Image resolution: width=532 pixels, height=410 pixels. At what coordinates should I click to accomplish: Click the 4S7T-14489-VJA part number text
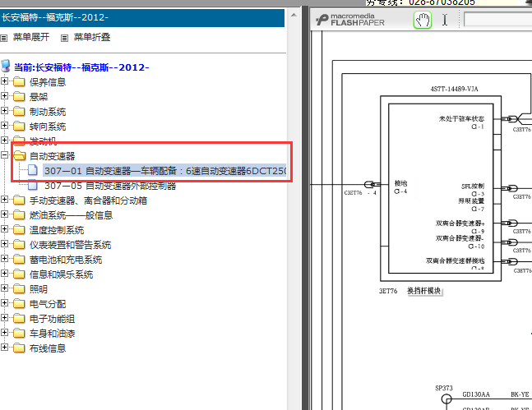455,89
